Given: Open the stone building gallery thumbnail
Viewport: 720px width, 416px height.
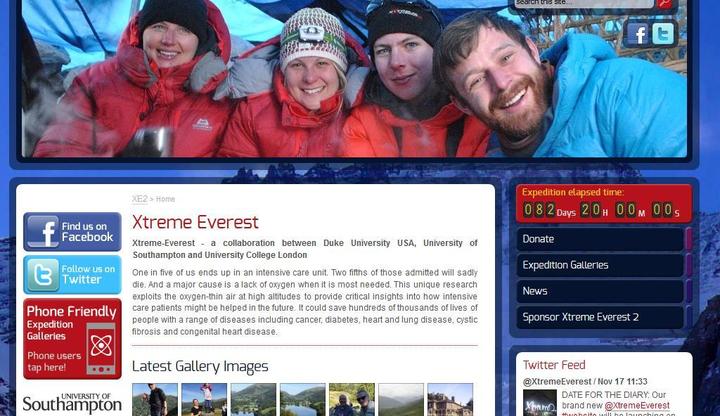Looking at the screenshot, I should pyautogui.click(x=450, y=399).
